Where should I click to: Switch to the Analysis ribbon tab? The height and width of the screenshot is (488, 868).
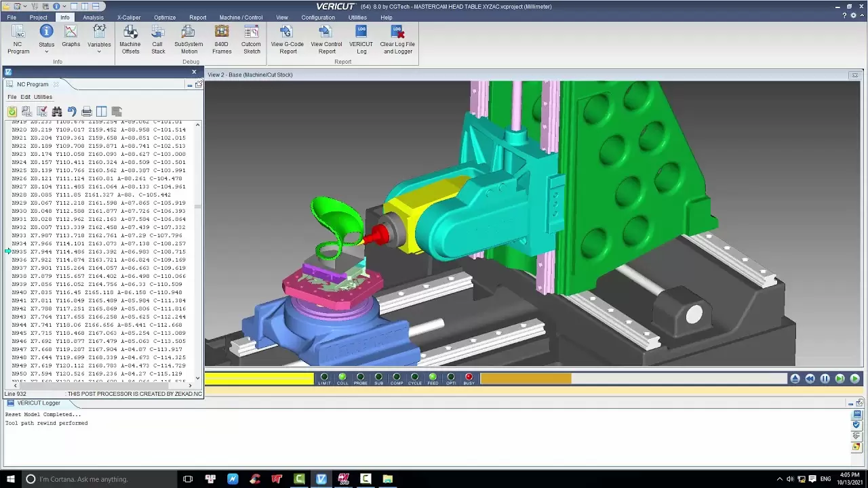tap(93, 18)
